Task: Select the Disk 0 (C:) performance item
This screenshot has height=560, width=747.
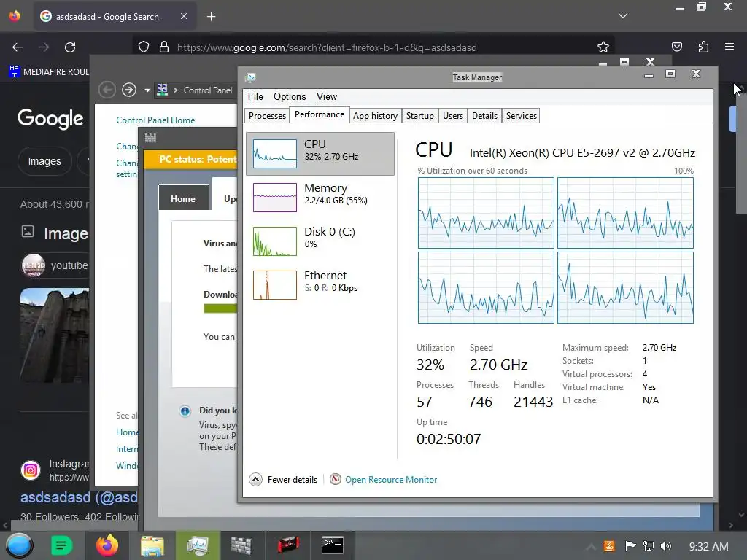Action: 320,241
